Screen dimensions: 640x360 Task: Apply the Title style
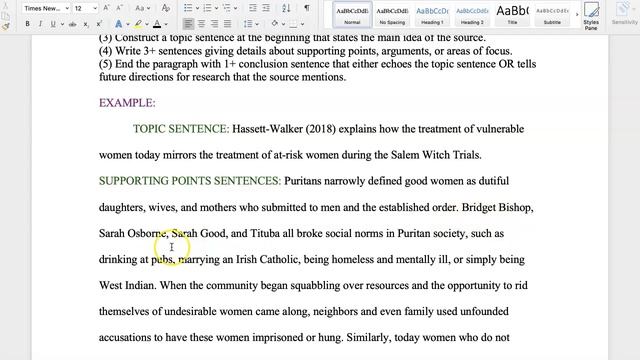click(x=512, y=15)
